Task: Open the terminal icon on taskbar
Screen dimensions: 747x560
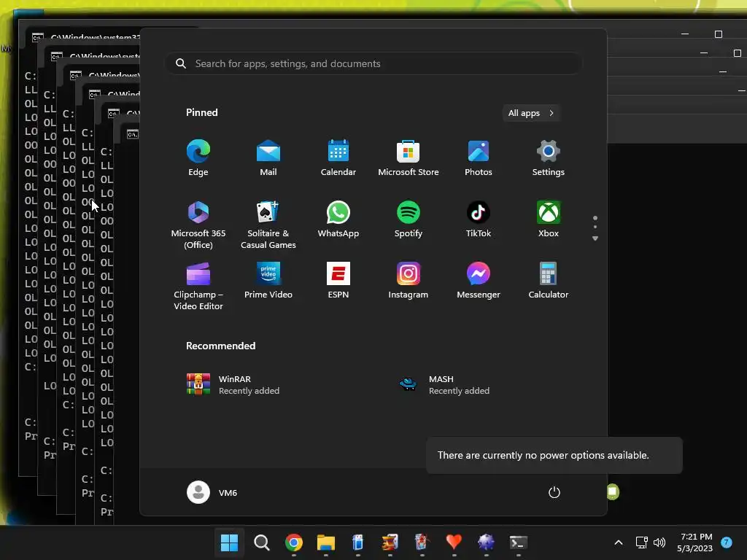Action: [x=519, y=542]
